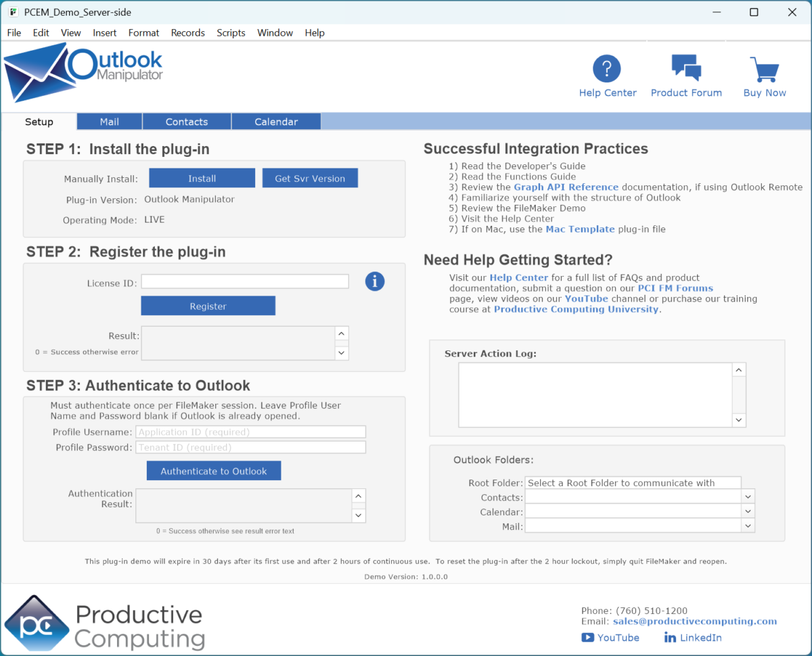The image size is (812, 656).
Task: Open the Graph API Reference link
Action: [x=566, y=187]
